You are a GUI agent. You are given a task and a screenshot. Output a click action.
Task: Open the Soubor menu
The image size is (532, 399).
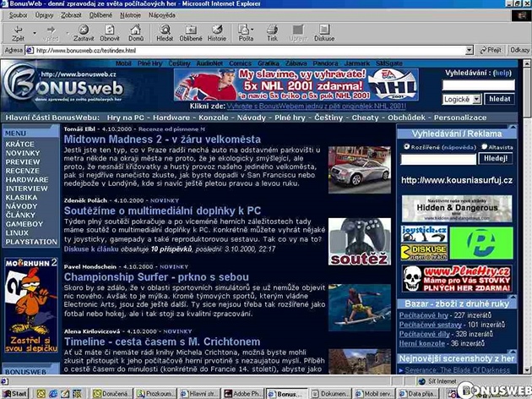(18, 15)
